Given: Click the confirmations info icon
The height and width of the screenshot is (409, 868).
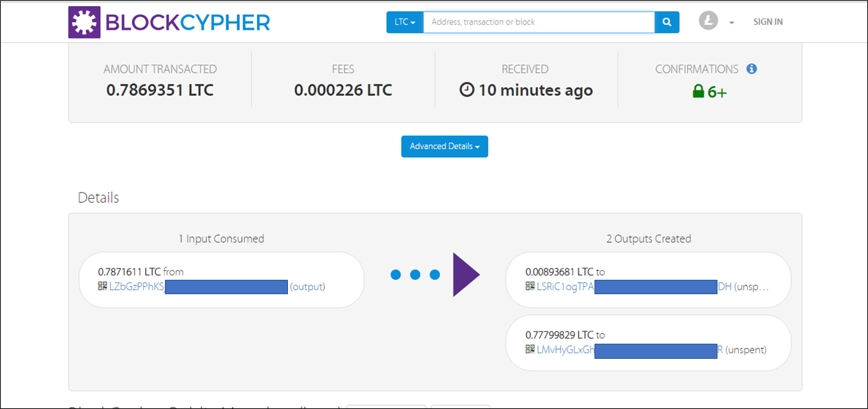Looking at the screenshot, I should click(752, 69).
